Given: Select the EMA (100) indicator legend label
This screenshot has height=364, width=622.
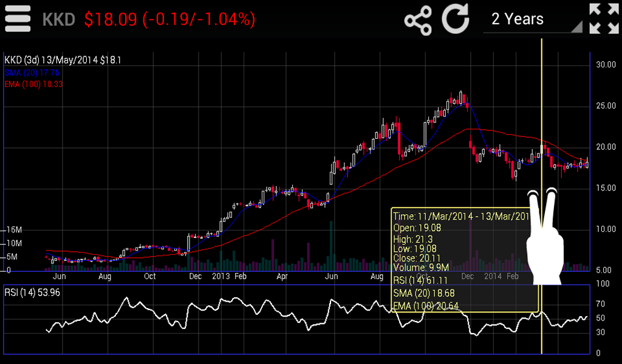Looking at the screenshot, I should (33, 84).
